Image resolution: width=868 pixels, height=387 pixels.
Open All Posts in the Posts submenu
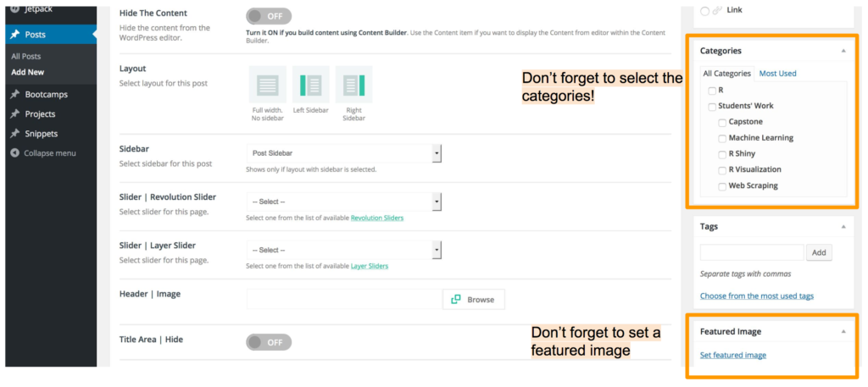26,57
